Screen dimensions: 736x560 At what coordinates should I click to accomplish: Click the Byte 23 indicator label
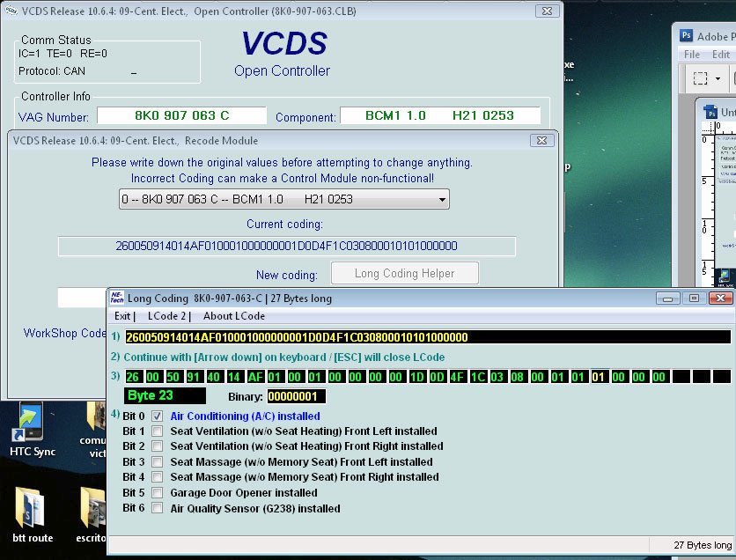click(165, 395)
